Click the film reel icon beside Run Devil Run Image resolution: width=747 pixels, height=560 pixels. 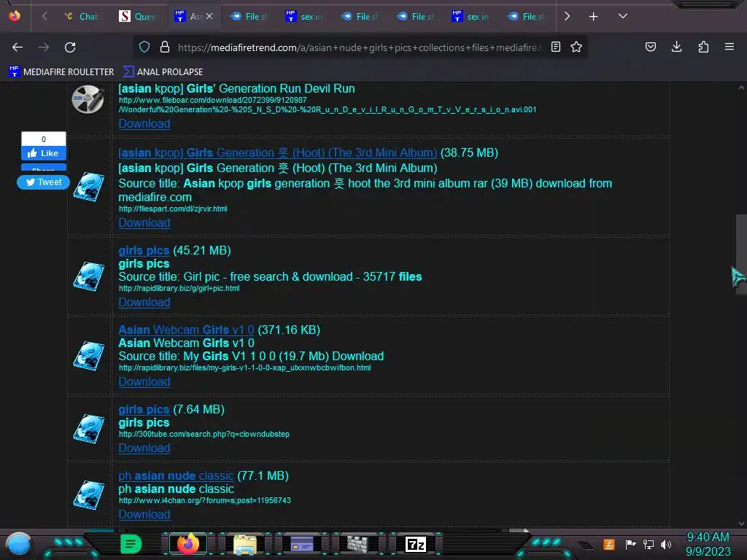pos(88,99)
